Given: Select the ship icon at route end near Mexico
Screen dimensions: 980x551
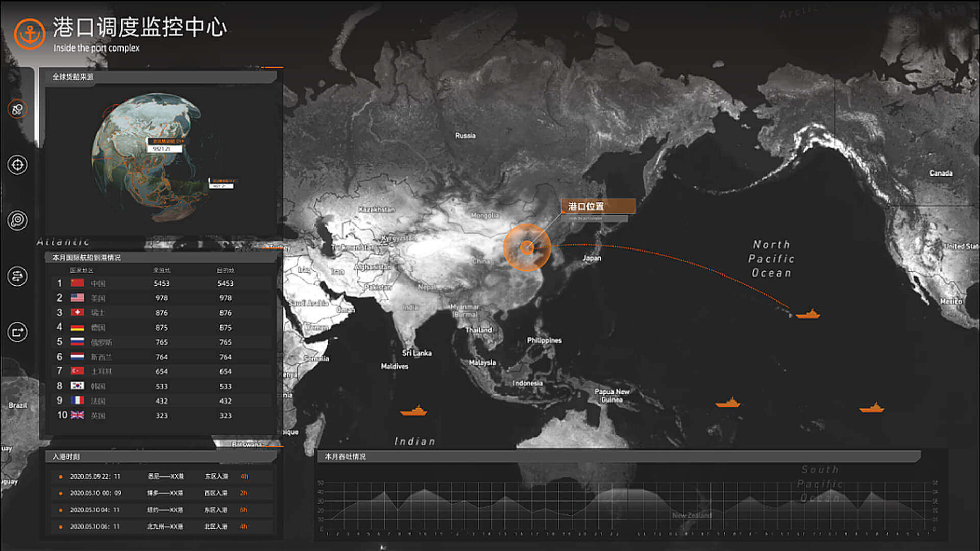Looking at the screenshot, I should (x=807, y=314).
